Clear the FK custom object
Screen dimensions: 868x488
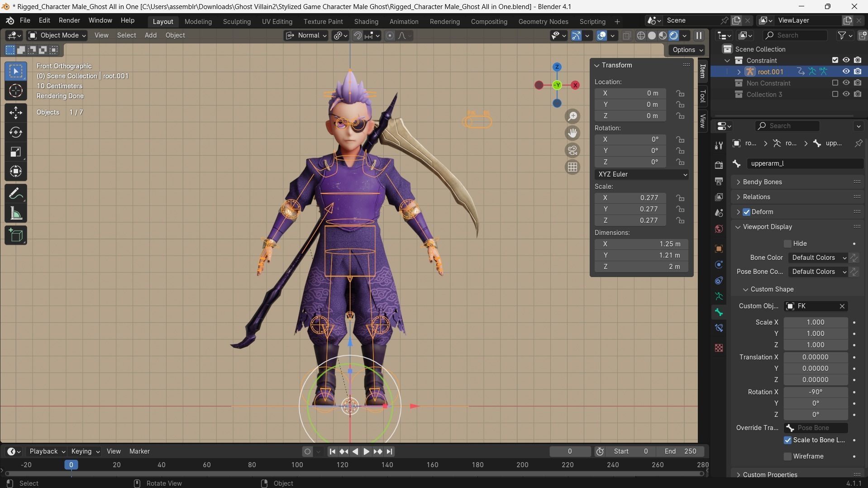click(x=842, y=306)
